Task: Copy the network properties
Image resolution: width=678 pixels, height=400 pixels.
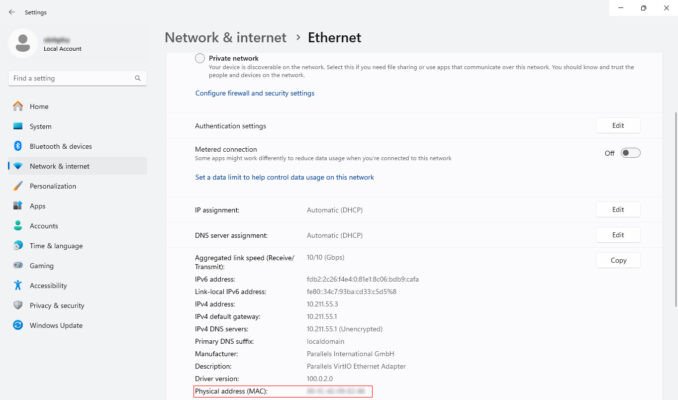Action: [617, 260]
